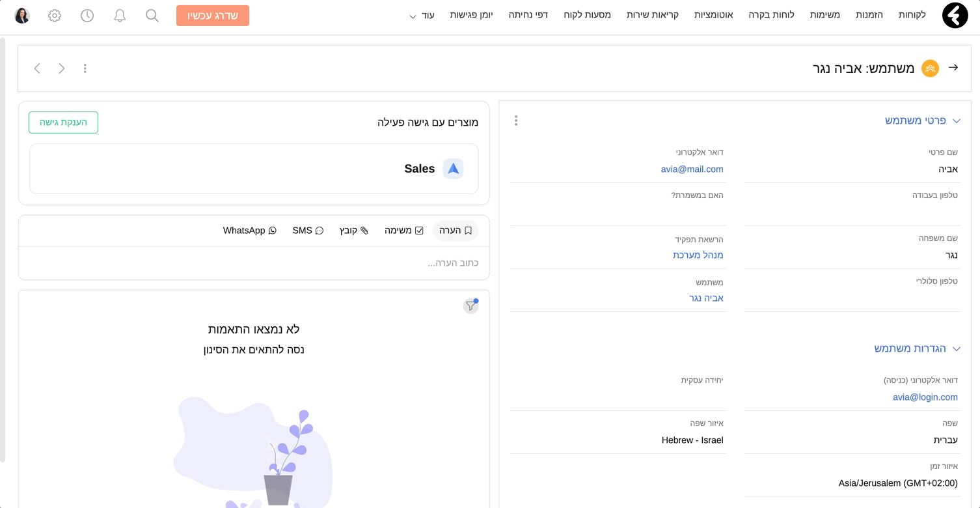Click the Sales product icon
The image size is (980, 508).
click(453, 169)
